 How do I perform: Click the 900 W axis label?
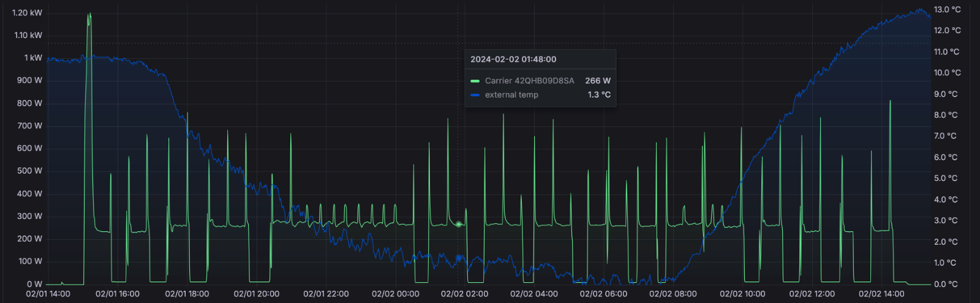pos(30,80)
